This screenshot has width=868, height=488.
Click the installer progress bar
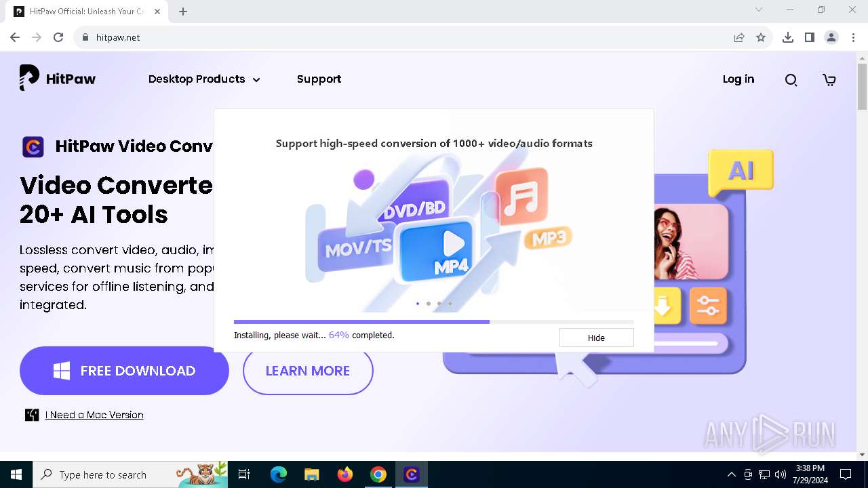click(434, 322)
